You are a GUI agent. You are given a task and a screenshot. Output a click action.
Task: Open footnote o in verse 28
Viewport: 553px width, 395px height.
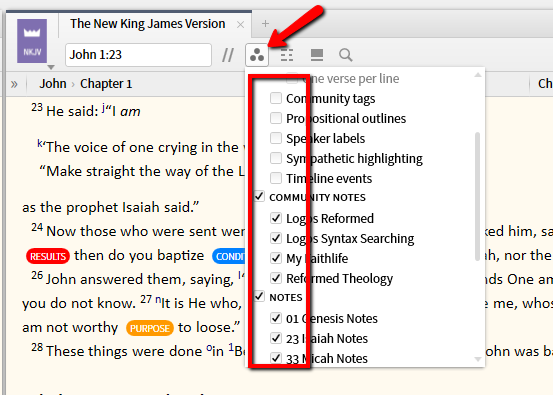pos(209,348)
